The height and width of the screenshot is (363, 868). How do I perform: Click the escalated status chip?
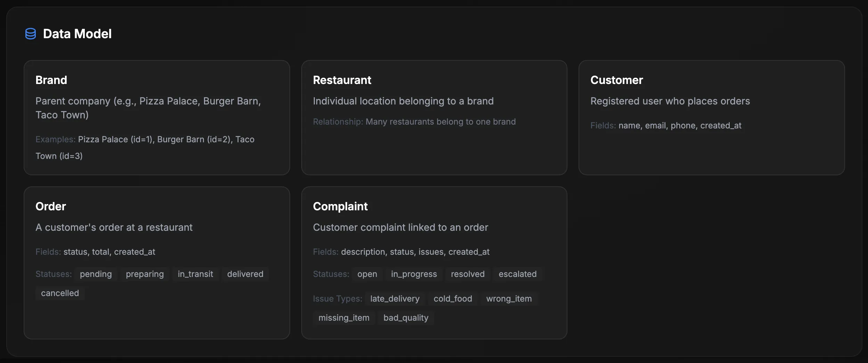click(x=517, y=274)
